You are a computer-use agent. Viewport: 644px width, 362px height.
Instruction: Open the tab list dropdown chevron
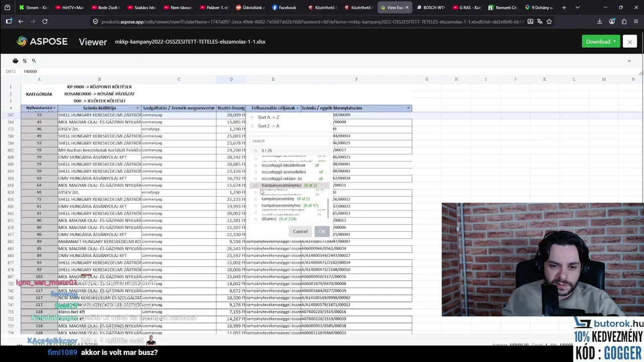pyautogui.click(x=577, y=8)
